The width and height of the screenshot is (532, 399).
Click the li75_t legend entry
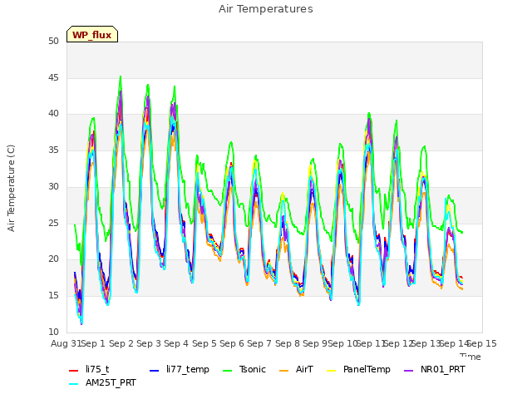[x=89, y=369]
